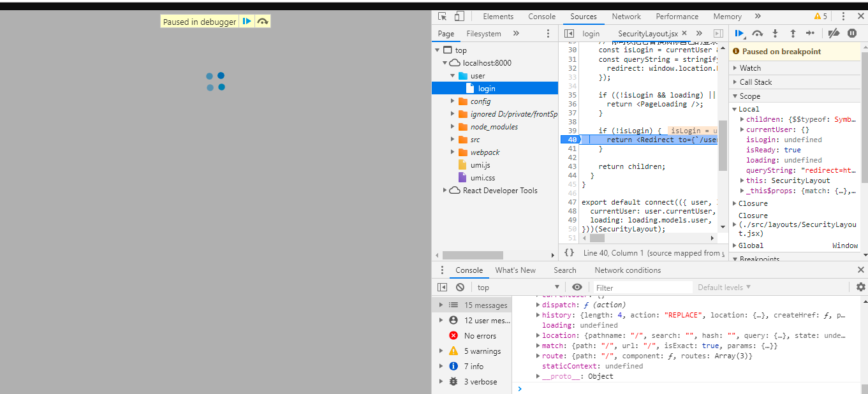Select the 7 info filter
The height and width of the screenshot is (394, 868).
click(x=471, y=367)
